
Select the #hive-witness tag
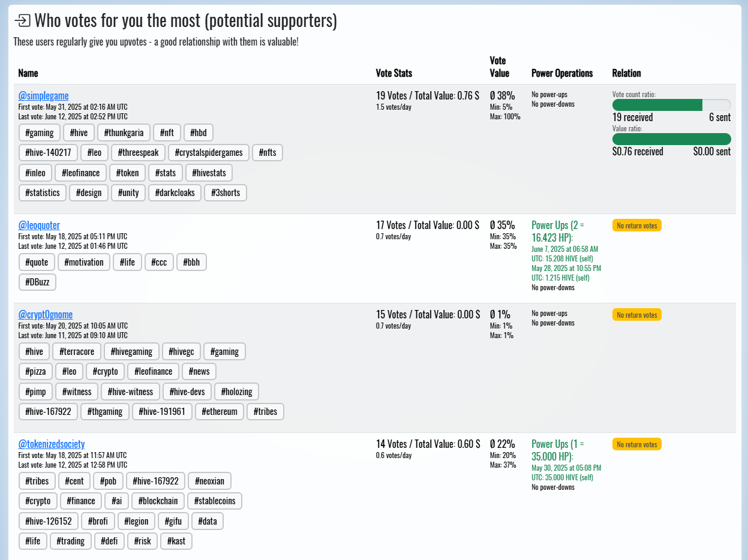[x=131, y=392]
